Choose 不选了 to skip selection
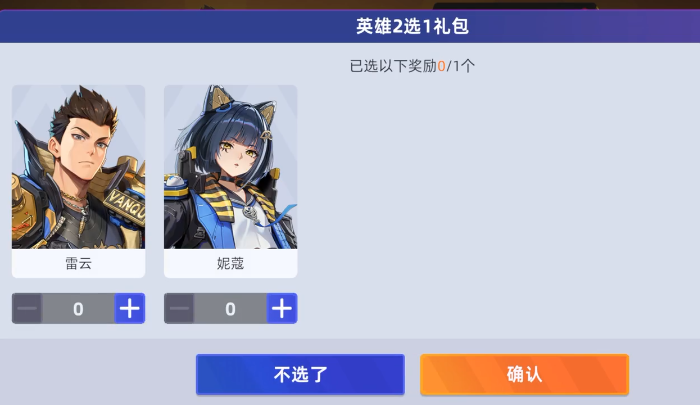This screenshot has width=700, height=405. 300,374
